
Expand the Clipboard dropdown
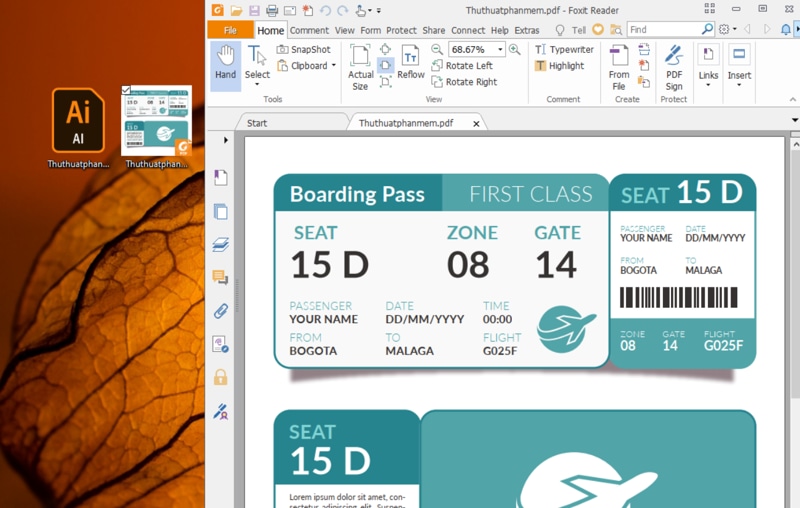[x=335, y=66]
